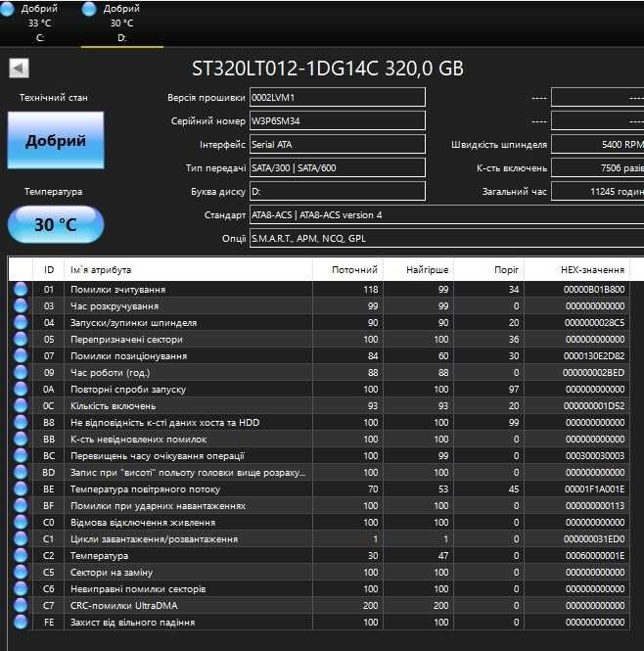Screen dimensions: 644x651
Task: Click status orb for FE Захист від падіння
Action: click(21, 622)
